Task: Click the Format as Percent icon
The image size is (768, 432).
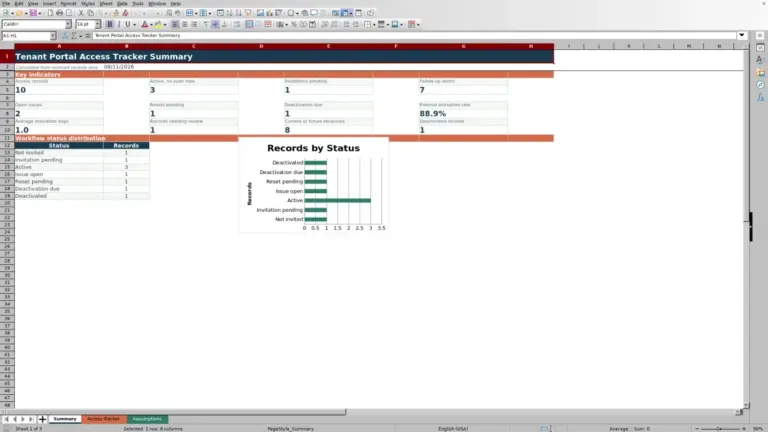Action: [x=294, y=24]
